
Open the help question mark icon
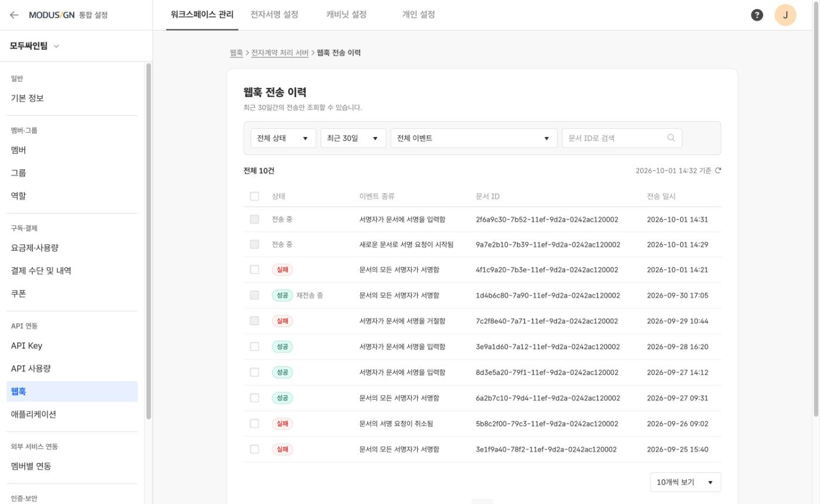pos(757,15)
